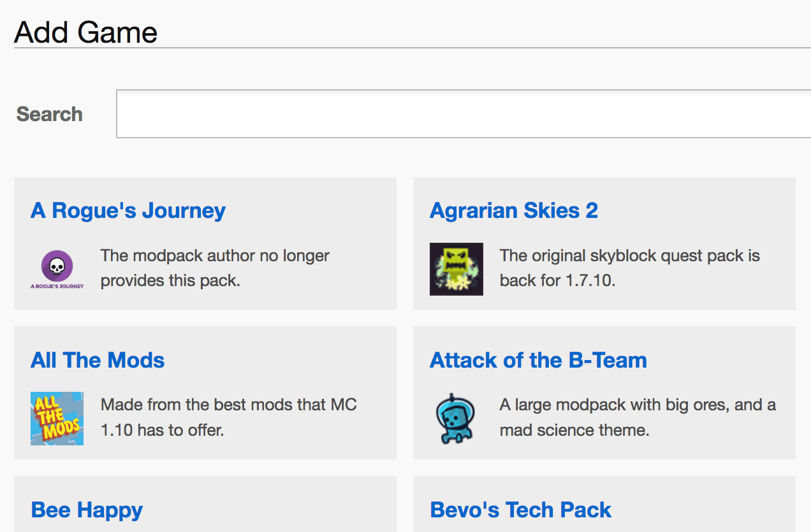Click the purple skull icon for A Rogue's Journey
811x532 pixels.
tap(57, 264)
